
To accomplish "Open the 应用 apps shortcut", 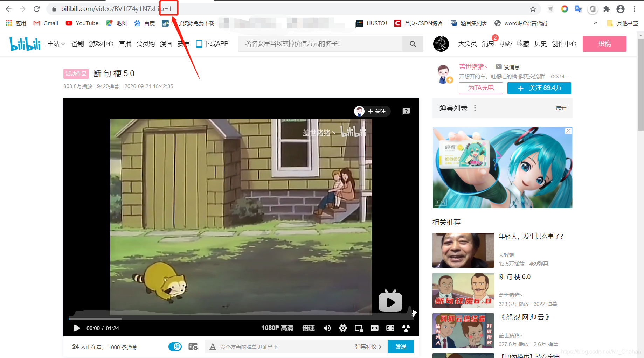I will pos(16,23).
